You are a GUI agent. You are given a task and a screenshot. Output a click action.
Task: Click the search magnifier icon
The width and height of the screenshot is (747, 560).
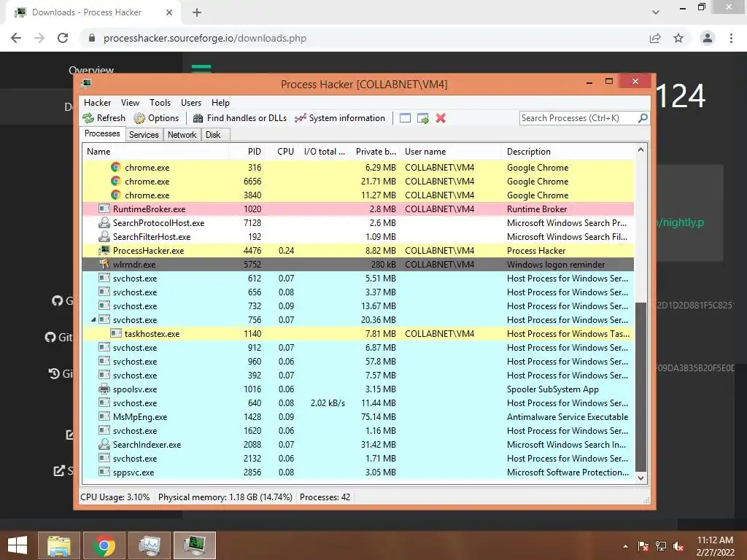pyautogui.click(x=643, y=117)
